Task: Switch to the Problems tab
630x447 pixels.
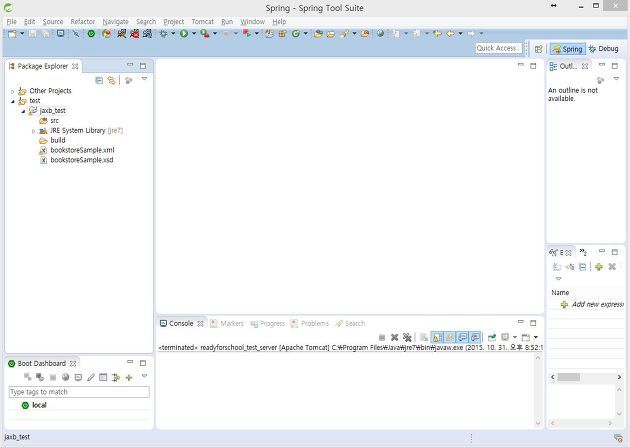Action: click(x=310, y=324)
